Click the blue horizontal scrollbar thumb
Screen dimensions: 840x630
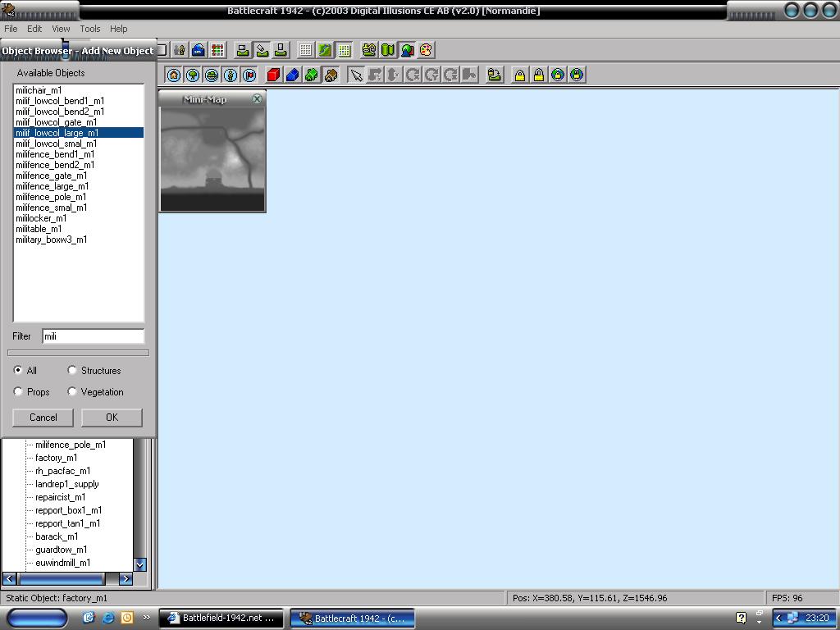tap(62, 578)
